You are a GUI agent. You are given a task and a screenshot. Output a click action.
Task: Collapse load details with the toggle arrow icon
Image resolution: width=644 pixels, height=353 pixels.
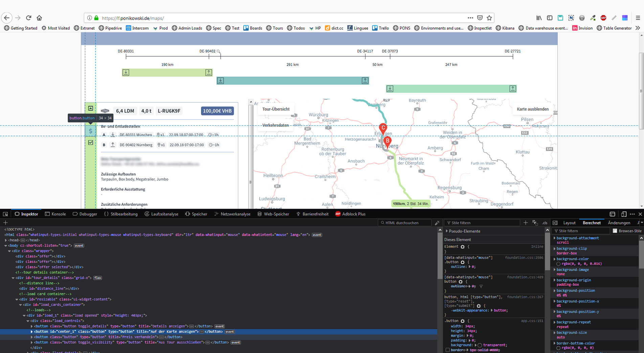click(90, 108)
